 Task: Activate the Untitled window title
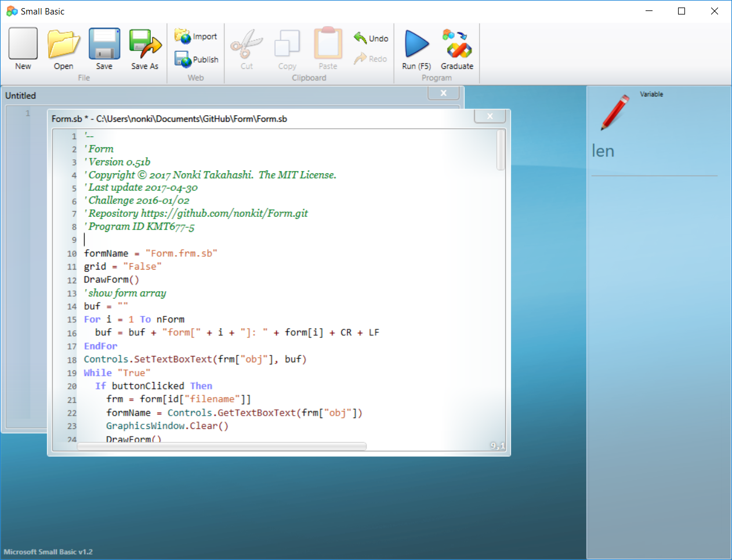(x=20, y=96)
